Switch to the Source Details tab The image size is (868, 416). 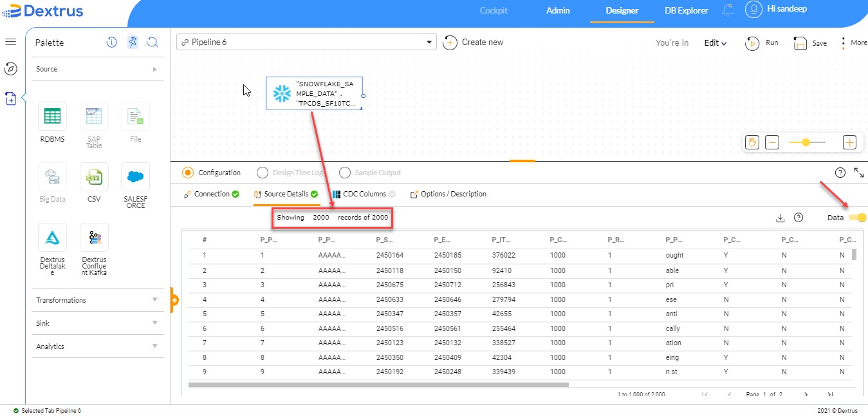click(286, 194)
